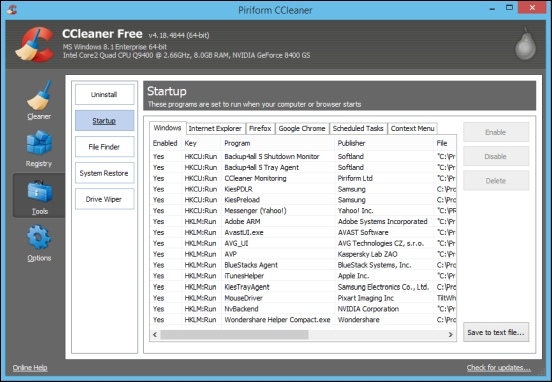Click the Kaspersky Lab ZAO publisher cell
Viewport: 552px width, 382px height.
(x=367, y=254)
